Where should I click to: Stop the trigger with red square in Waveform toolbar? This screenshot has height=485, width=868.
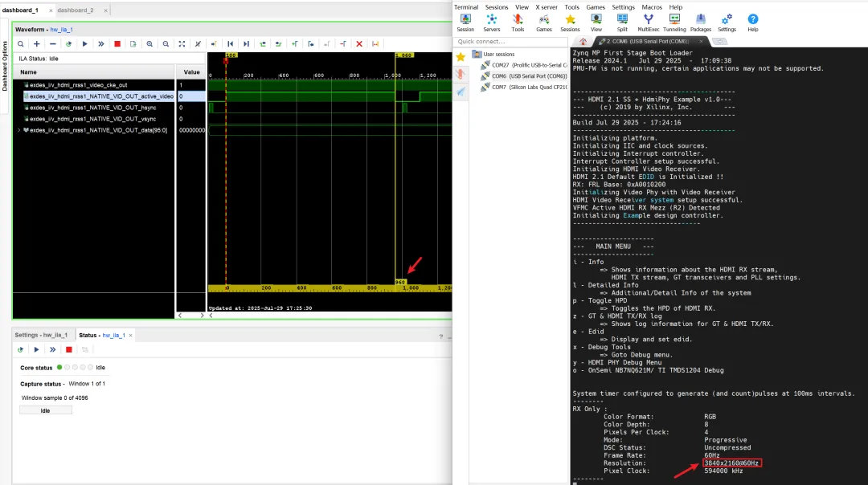tap(117, 43)
